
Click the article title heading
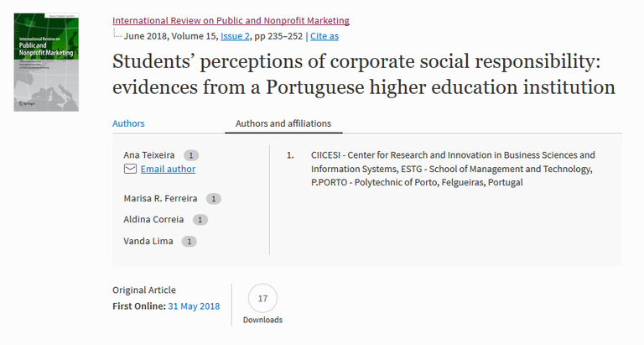pyautogui.click(x=364, y=74)
